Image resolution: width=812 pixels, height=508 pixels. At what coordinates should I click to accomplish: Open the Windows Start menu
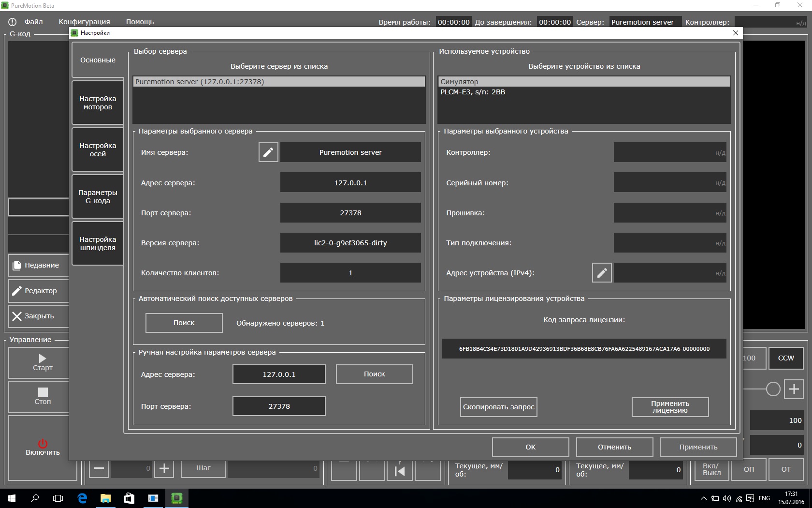click(12, 498)
